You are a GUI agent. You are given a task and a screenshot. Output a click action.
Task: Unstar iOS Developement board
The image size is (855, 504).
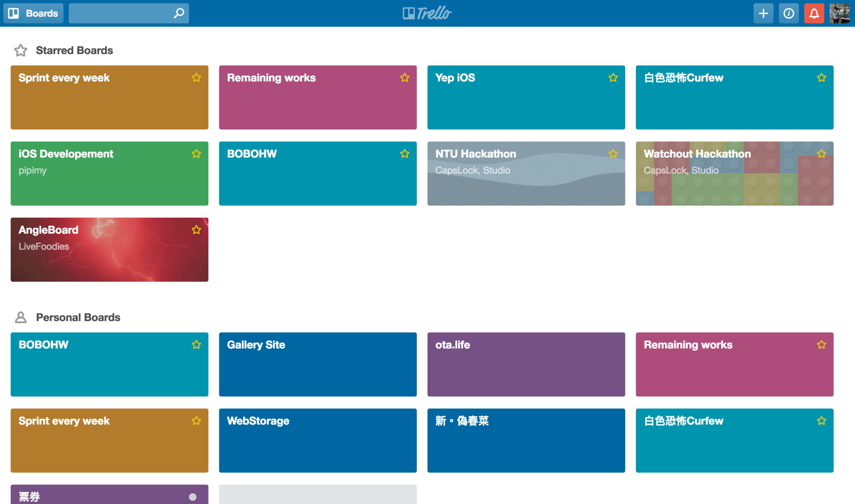(196, 154)
